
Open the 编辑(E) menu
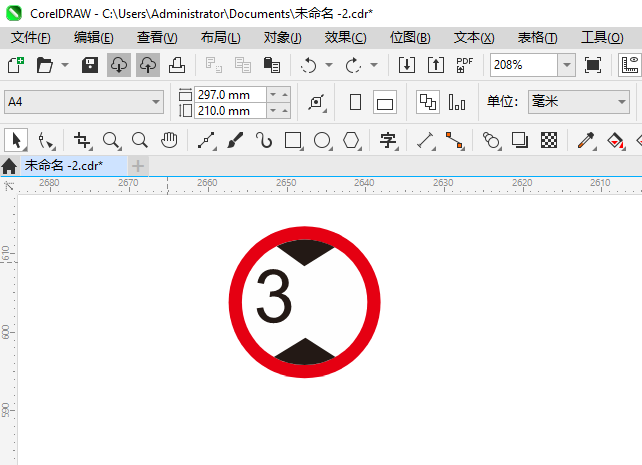coord(93,38)
